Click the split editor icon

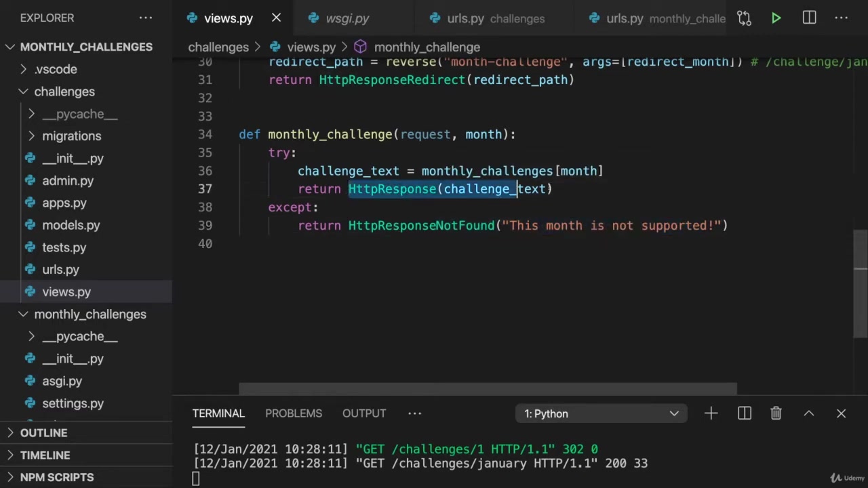[x=809, y=18]
